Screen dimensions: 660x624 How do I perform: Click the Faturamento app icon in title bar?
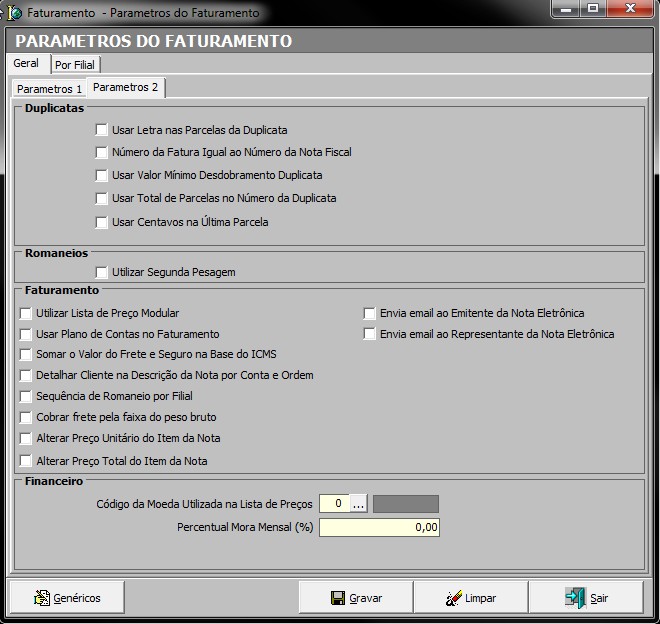13,13
